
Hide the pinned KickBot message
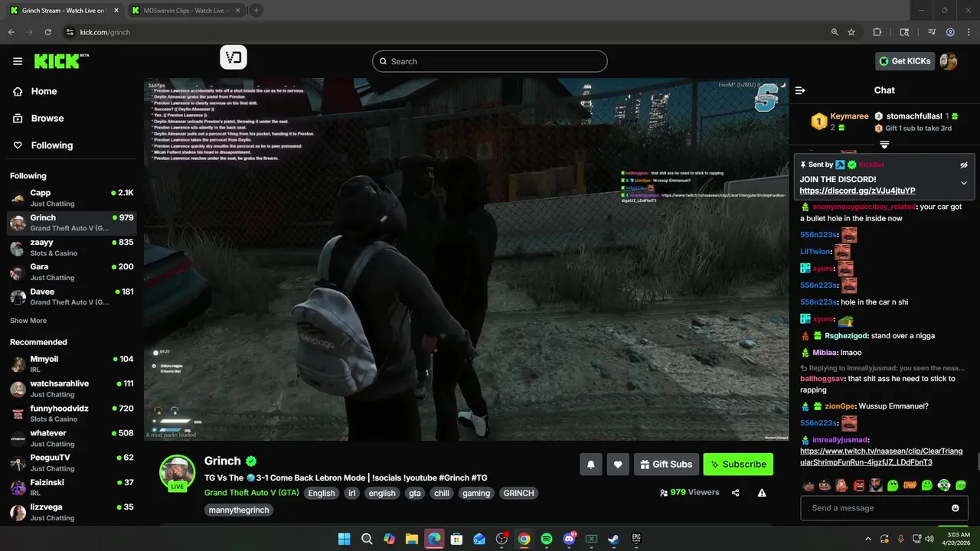click(964, 165)
